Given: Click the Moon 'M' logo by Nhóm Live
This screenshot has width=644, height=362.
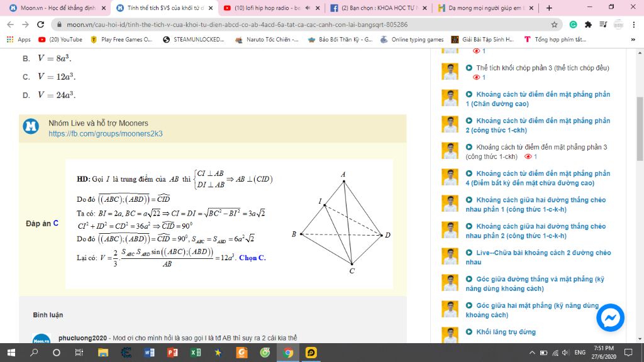Looking at the screenshot, I should coord(31,126).
